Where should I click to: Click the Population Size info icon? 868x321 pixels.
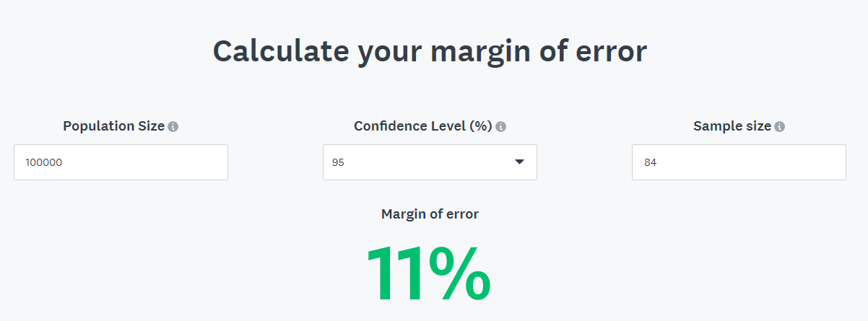pos(173,127)
